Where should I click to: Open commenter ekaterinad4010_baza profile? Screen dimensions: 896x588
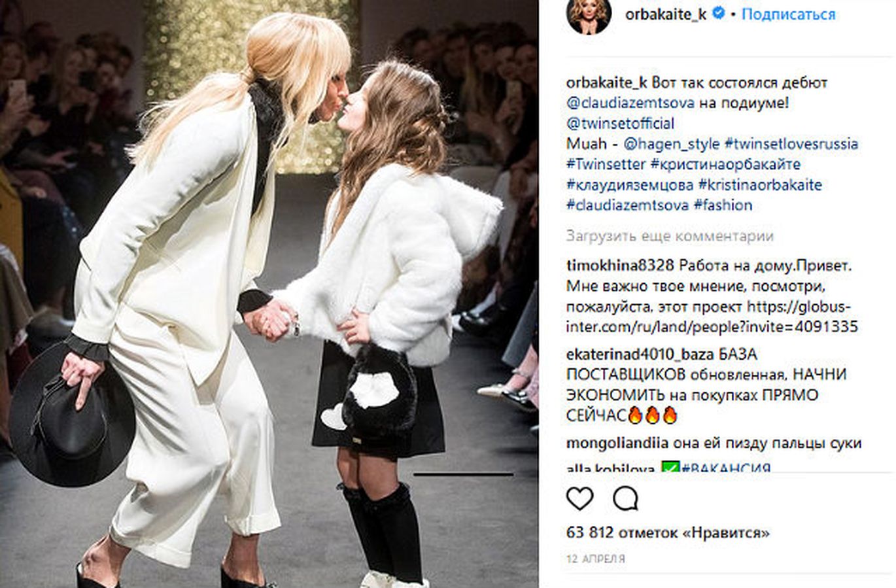[x=640, y=355]
